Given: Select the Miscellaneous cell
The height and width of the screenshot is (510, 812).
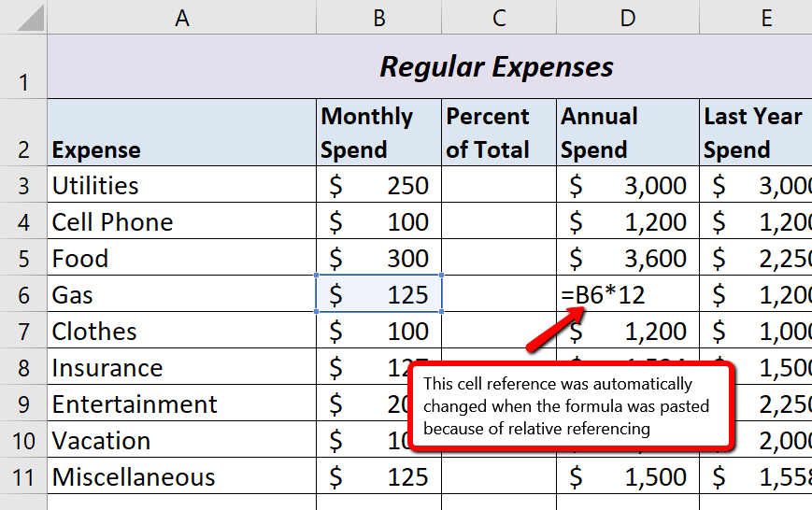Looking at the screenshot, I should (182, 475).
